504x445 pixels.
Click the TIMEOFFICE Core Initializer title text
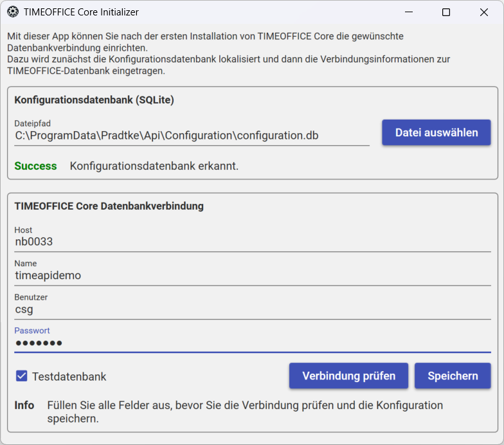tap(81, 12)
